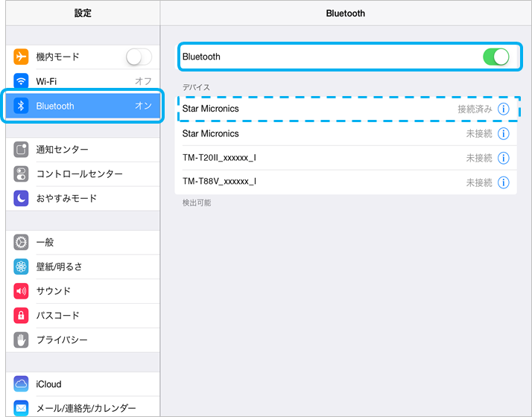Screen dimensions: 532x417
Task: Click the サウンド speaker icon
Action: coord(21,291)
